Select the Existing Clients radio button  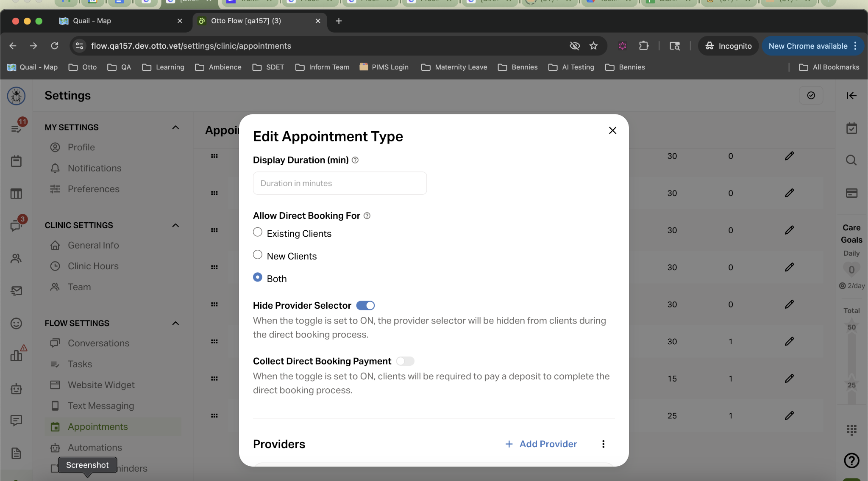(x=258, y=232)
